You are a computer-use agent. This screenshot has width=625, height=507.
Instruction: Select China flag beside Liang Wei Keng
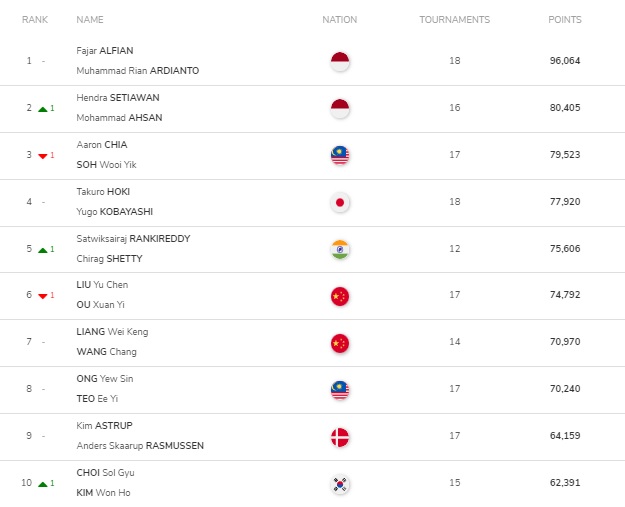tap(340, 343)
